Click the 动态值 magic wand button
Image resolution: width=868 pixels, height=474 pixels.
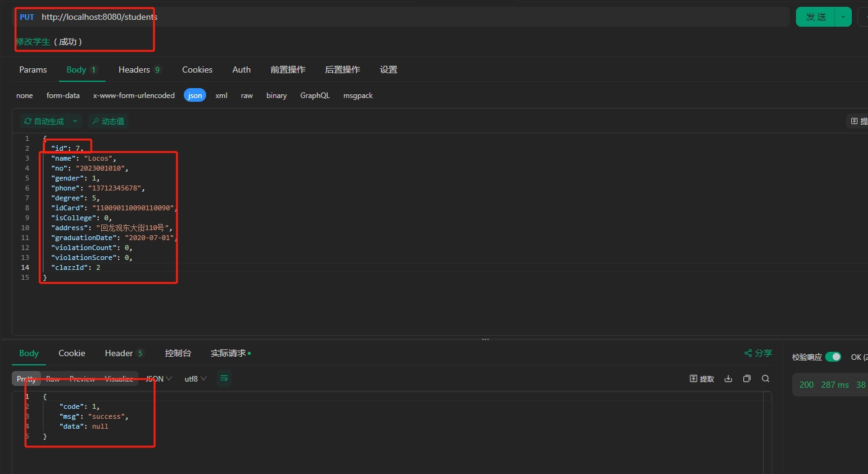107,121
